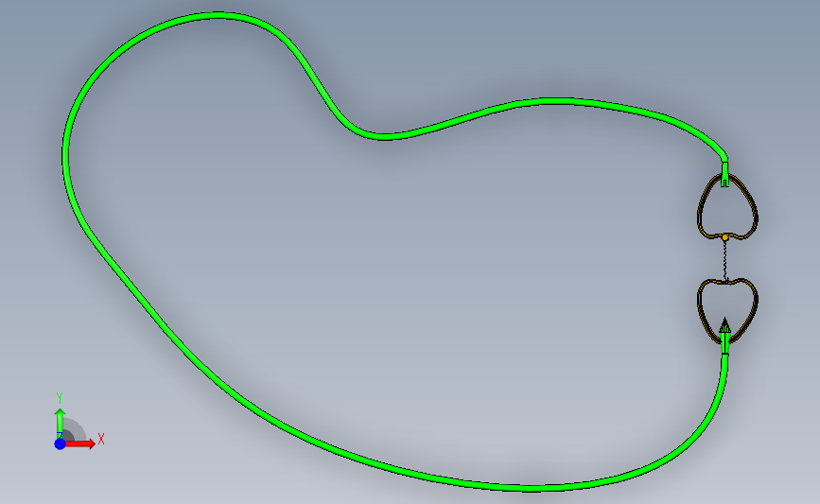Screen dimensions: 820x504
Task: Select the green forked clasp at top
Action: pos(724,175)
